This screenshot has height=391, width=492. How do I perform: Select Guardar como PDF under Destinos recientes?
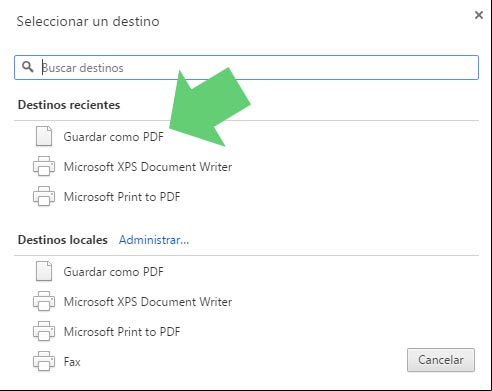click(x=114, y=137)
